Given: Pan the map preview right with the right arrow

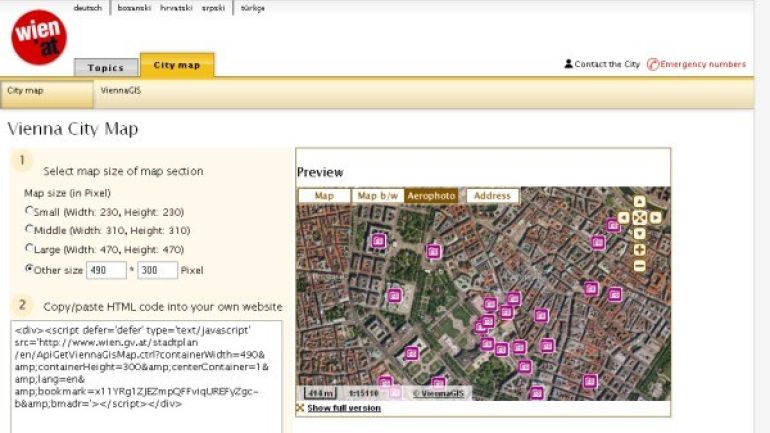Looking at the screenshot, I should pos(656,217).
